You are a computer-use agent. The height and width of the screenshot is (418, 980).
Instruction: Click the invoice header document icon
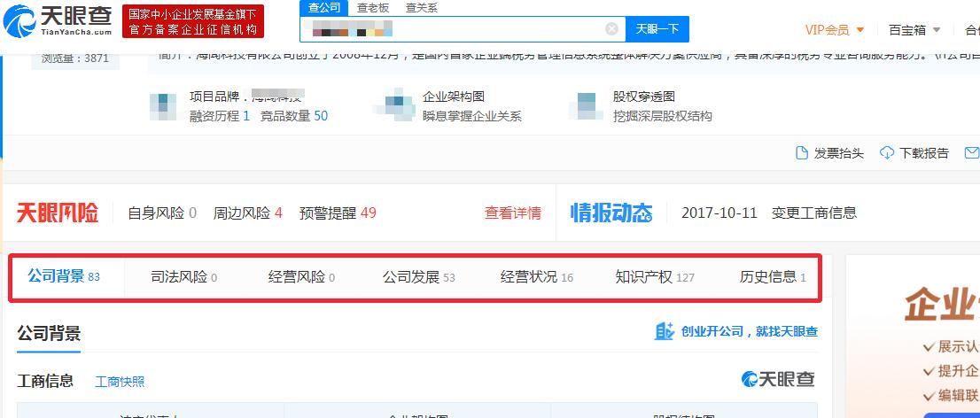point(802,153)
